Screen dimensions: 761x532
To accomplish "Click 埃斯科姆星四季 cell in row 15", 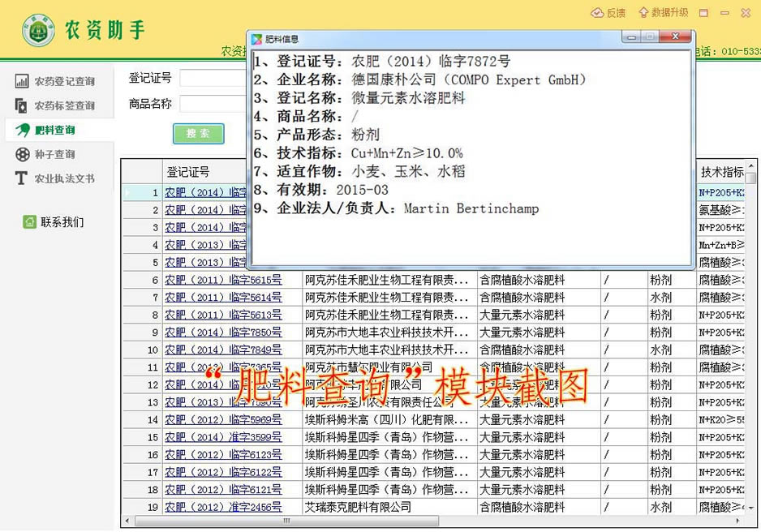I will click(x=389, y=437).
